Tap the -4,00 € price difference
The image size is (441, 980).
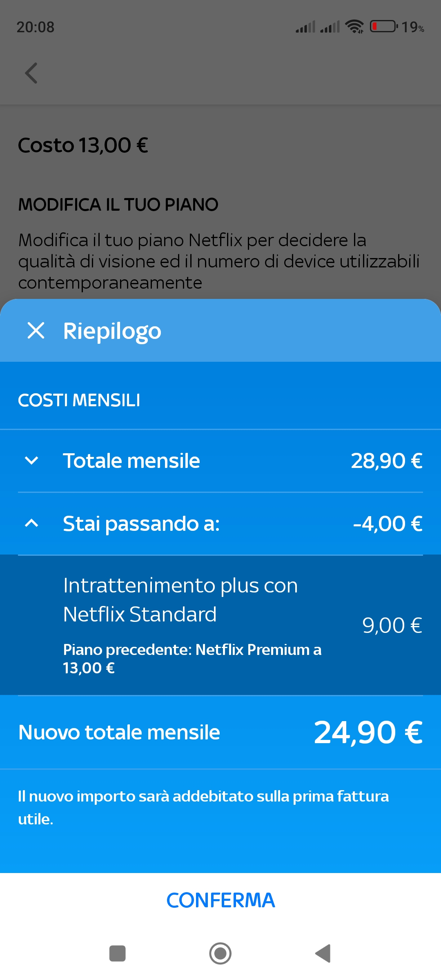point(388,523)
